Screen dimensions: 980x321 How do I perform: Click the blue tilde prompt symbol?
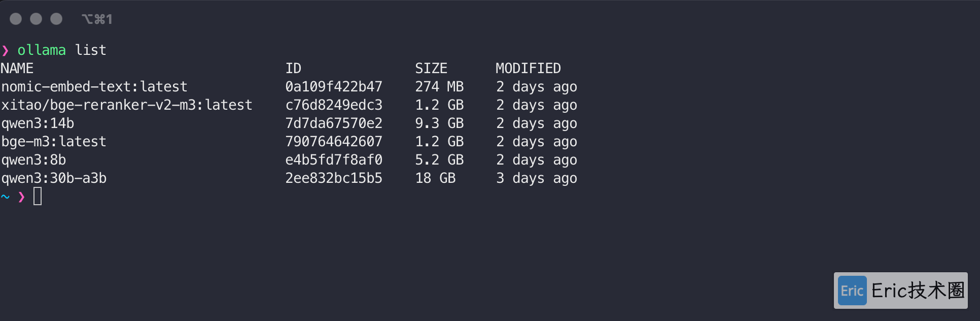pyautogui.click(x=6, y=197)
